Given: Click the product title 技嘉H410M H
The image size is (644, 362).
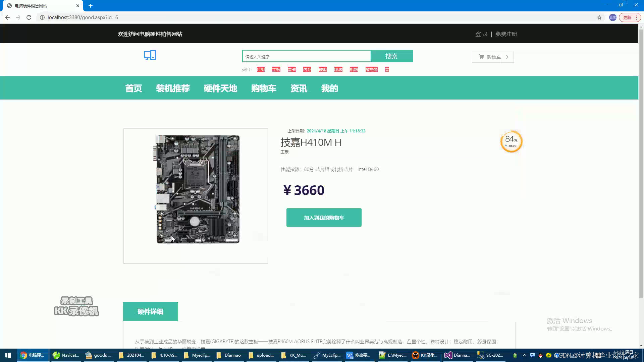Looking at the screenshot, I should click(x=311, y=142).
